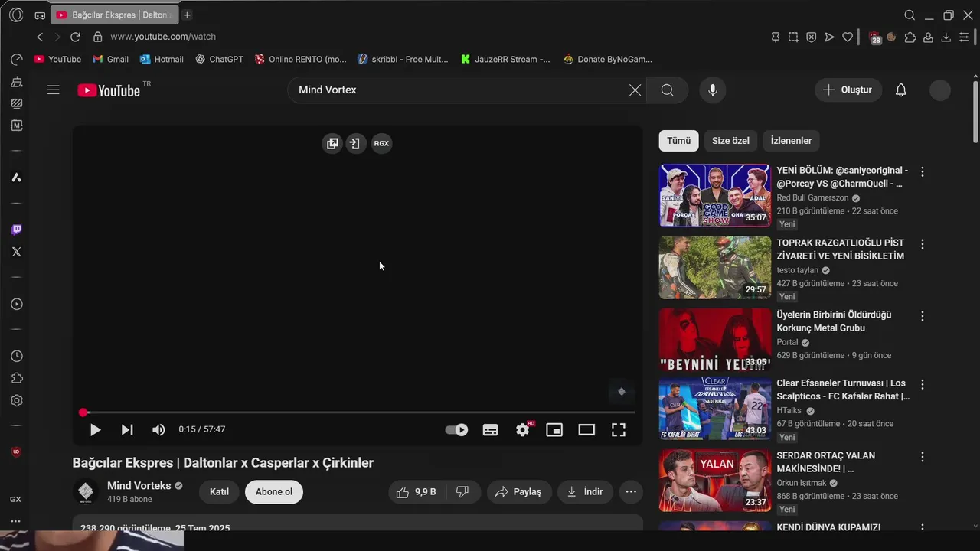Mute the video volume

pos(158,429)
